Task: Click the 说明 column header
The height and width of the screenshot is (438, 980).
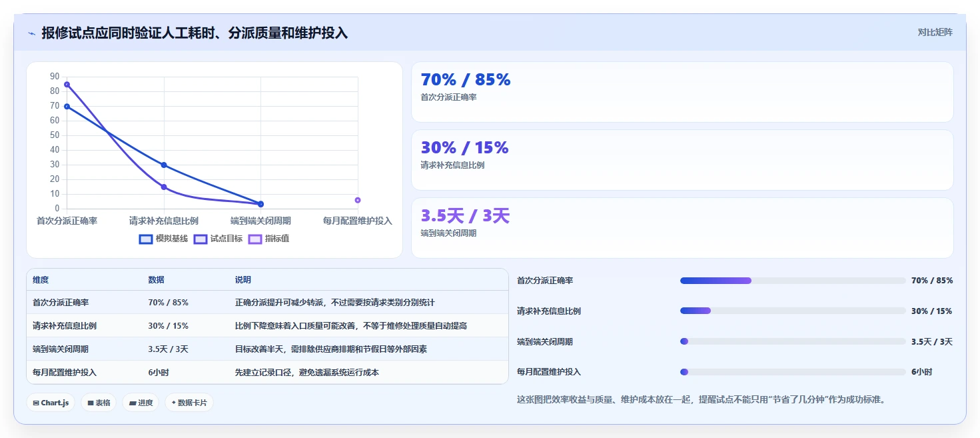Action: [243, 280]
